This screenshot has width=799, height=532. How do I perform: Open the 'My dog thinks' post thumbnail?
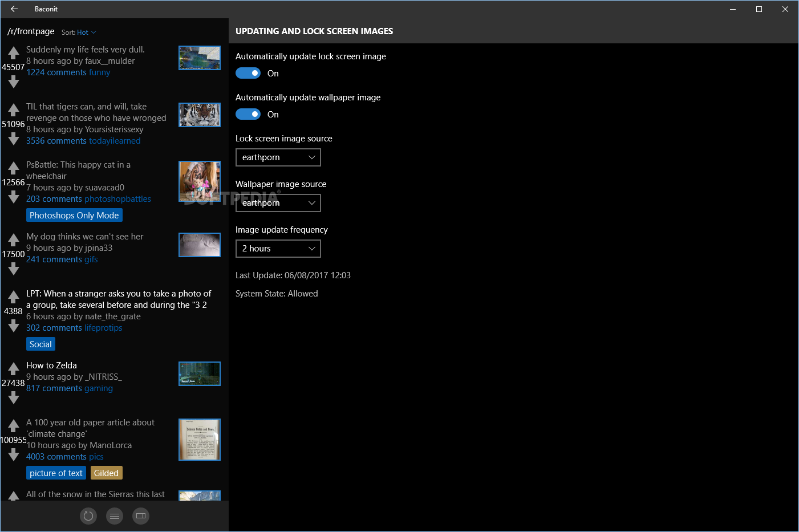point(200,245)
